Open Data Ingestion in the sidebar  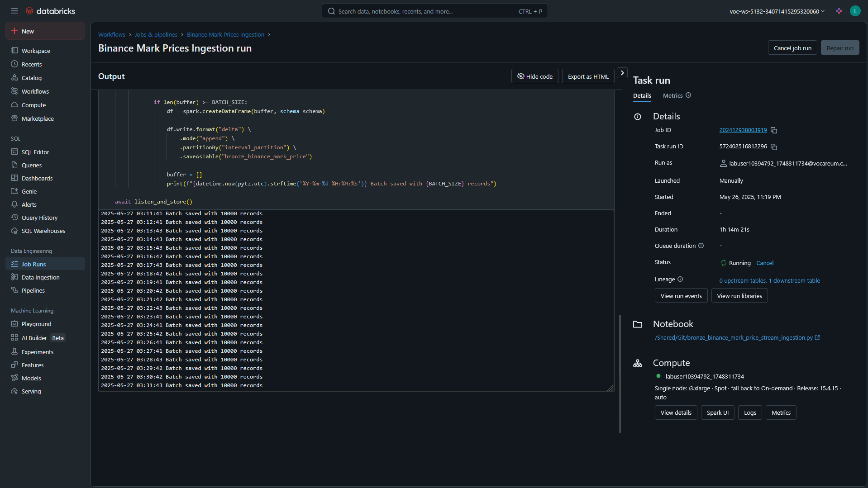pos(45,277)
